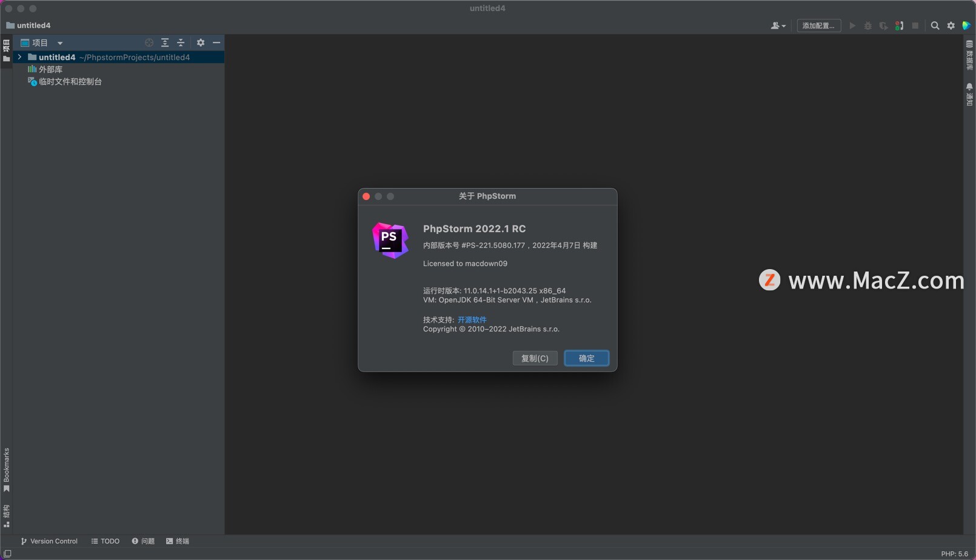Screen dimensions: 976x560
Task: Click PHP: 5.6 language level in status bar
Action: pos(955,553)
